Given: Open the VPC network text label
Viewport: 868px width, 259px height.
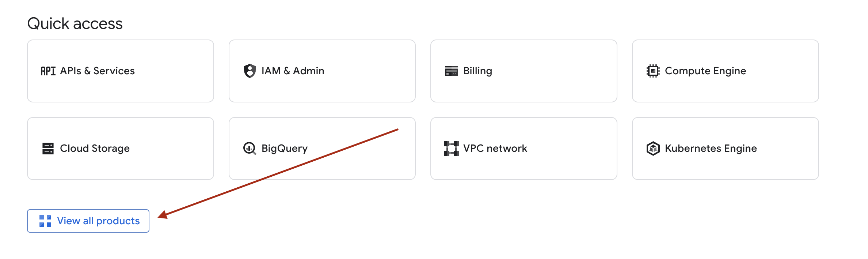Looking at the screenshot, I should point(495,149).
